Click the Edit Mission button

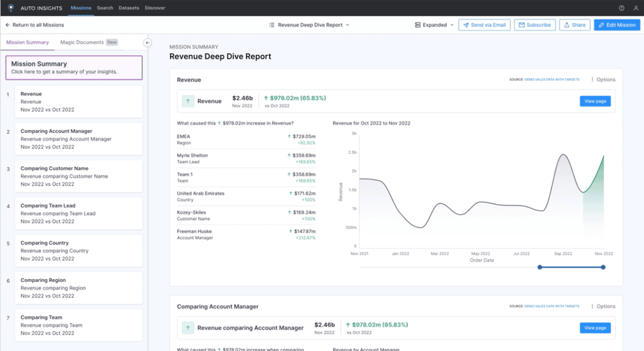coord(617,25)
